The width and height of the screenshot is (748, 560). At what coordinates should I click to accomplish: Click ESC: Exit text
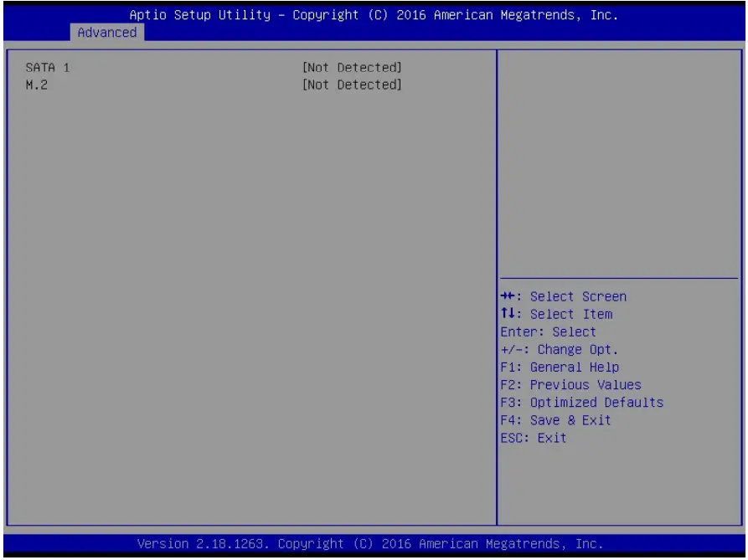tap(534, 438)
